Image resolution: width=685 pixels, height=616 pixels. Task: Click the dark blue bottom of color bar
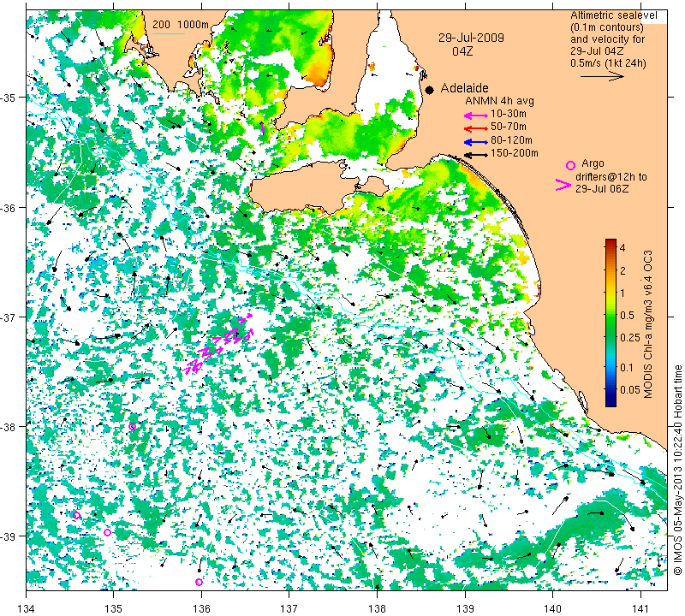click(611, 402)
